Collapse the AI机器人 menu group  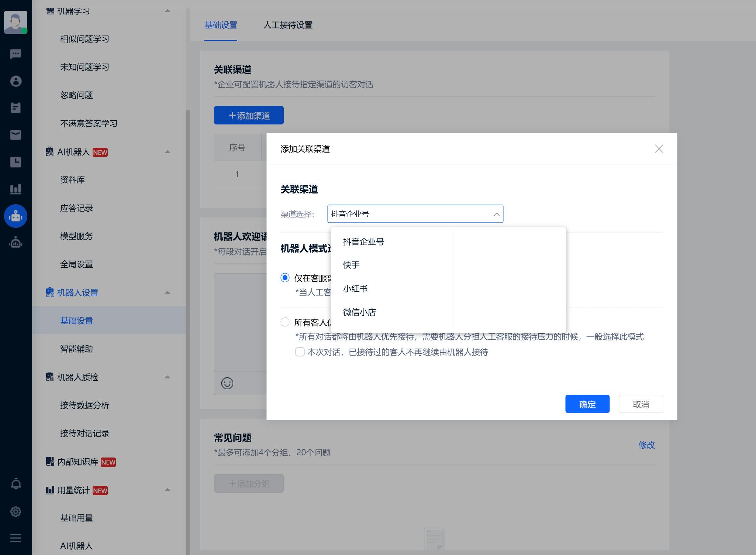pos(168,152)
